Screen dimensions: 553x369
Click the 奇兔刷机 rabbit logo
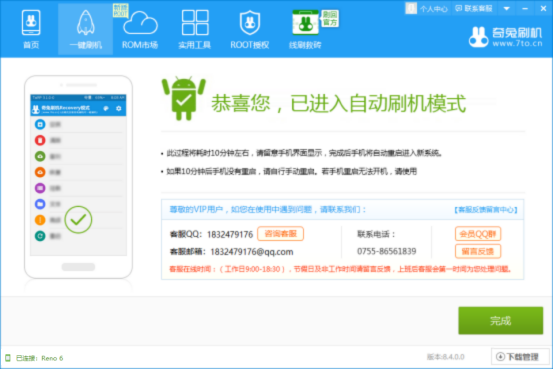pyautogui.click(x=478, y=37)
